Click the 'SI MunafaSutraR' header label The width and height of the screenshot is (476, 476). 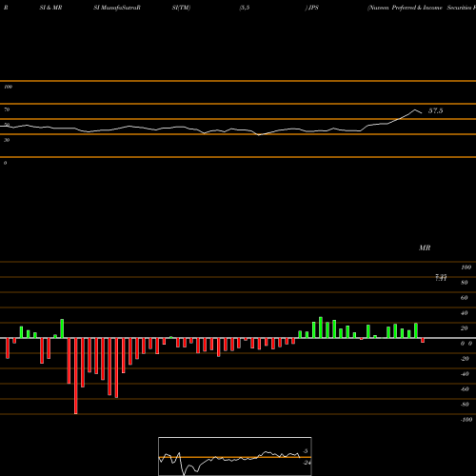[117, 8]
